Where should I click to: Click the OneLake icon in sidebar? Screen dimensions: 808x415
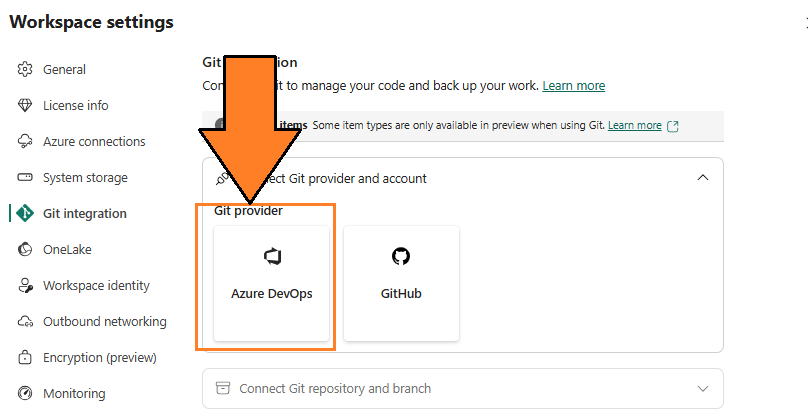(x=26, y=250)
